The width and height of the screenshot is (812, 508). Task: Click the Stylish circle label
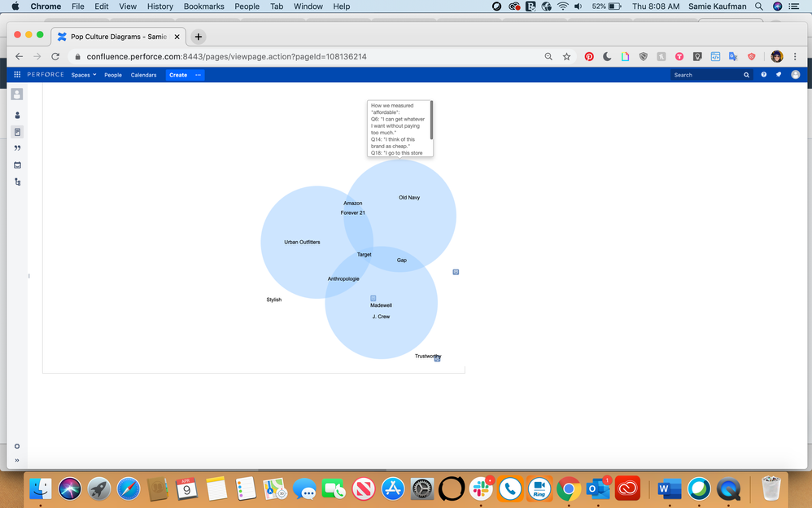coord(274,300)
